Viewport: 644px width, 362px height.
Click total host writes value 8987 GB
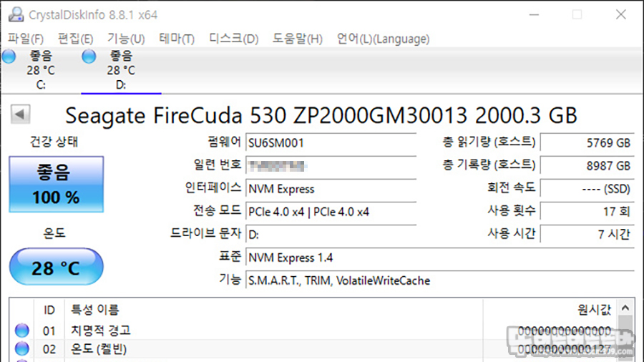(x=587, y=166)
